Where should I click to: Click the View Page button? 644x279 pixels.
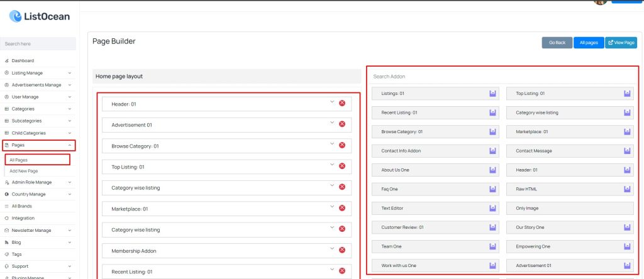coord(621,43)
